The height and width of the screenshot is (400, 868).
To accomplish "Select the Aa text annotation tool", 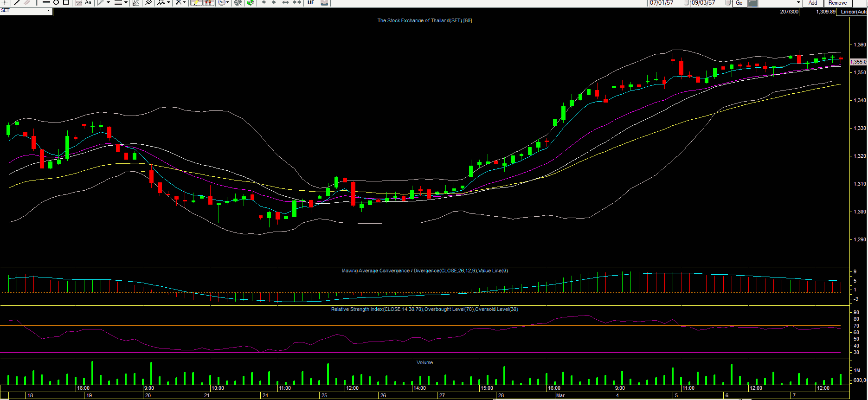I will click(x=88, y=2).
